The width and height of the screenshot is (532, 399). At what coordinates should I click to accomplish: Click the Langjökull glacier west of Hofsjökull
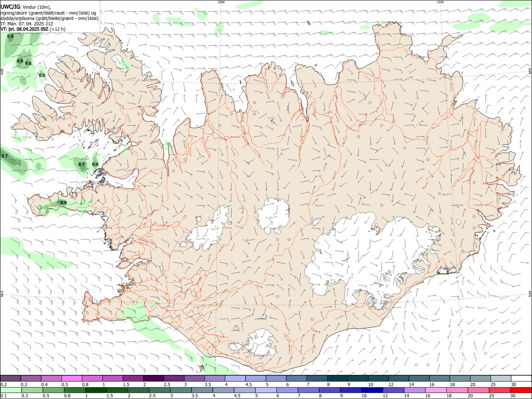209,230
